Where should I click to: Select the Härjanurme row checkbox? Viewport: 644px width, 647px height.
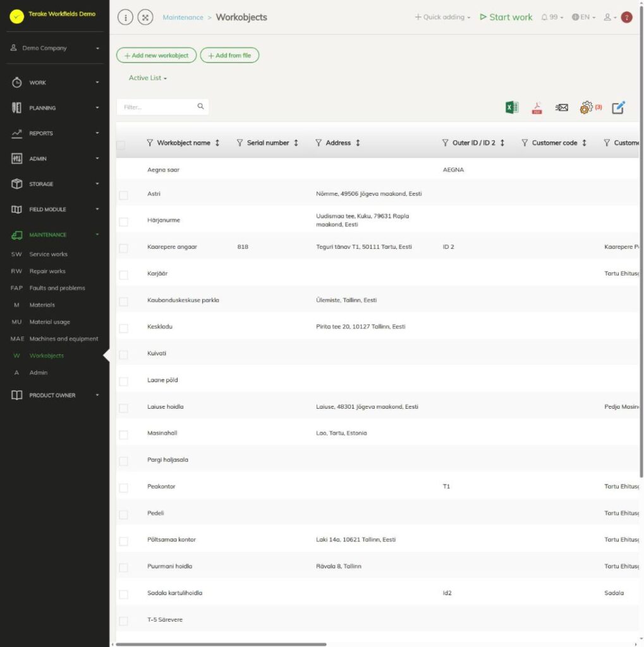point(123,222)
